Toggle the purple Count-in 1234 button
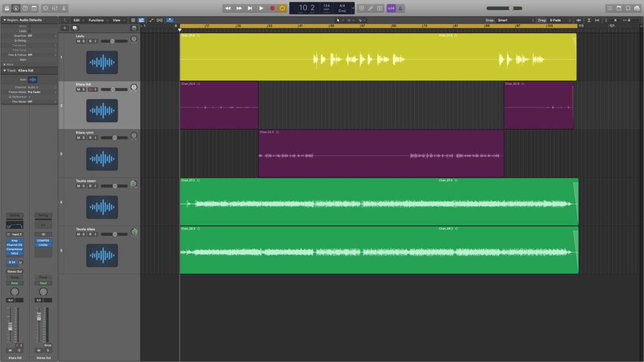 391,8
